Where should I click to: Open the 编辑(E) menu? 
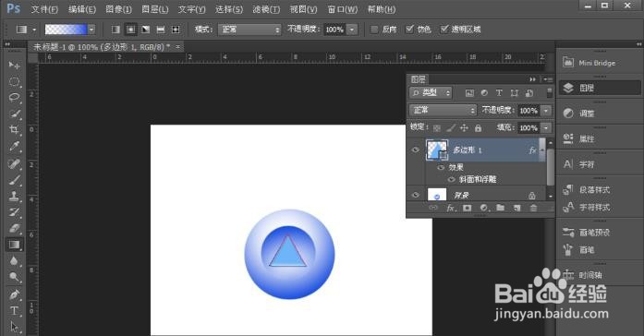pos(82,9)
